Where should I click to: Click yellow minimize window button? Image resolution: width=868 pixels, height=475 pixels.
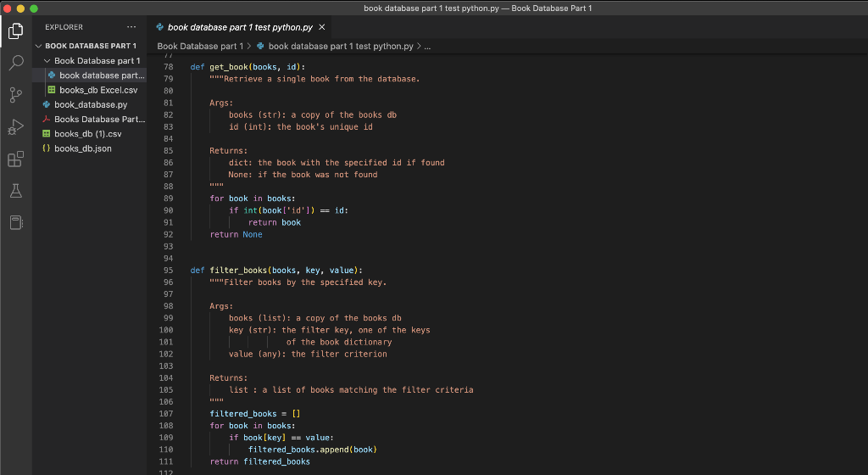20,8
